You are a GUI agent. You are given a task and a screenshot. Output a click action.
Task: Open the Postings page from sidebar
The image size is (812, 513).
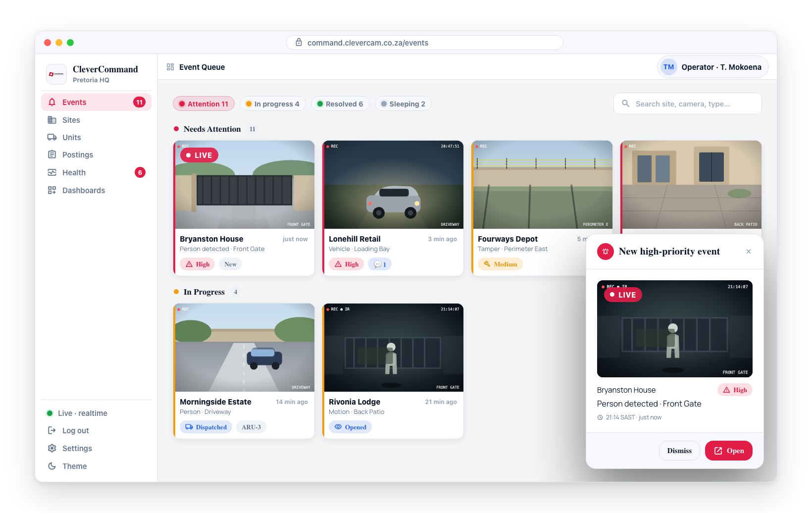point(96,154)
